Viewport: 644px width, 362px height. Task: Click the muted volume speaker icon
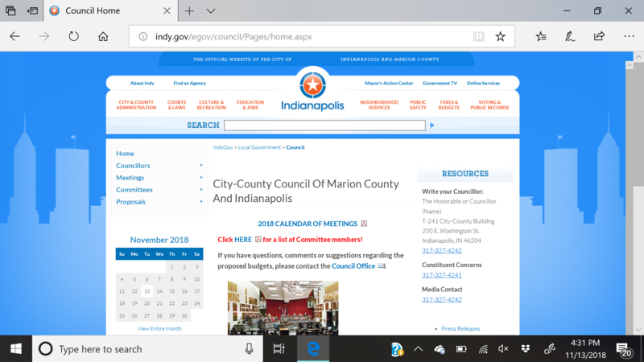(x=503, y=349)
